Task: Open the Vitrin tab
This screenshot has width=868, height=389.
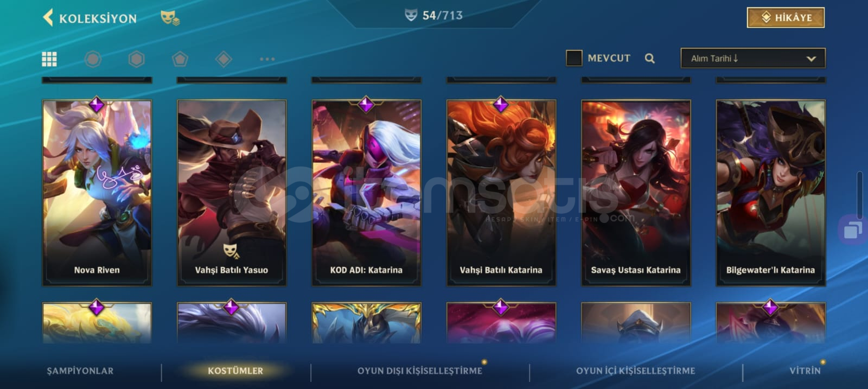Action: pos(805,371)
